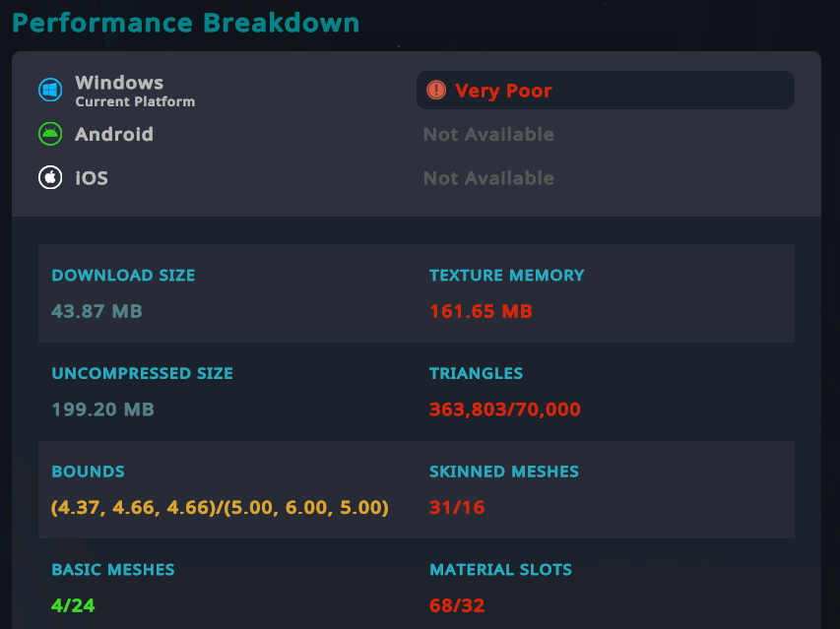The width and height of the screenshot is (840, 629).
Task: Open the Very Poor rating badge
Action: pos(605,91)
